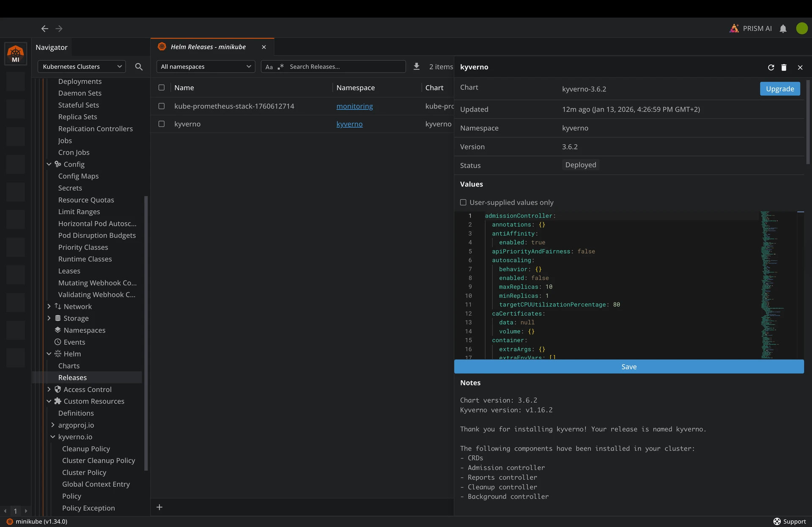The image size is (812, 527).
Task: Switch to Helm Releases - minikube tab
Action: pyautogui.click(x=208, y=47)
